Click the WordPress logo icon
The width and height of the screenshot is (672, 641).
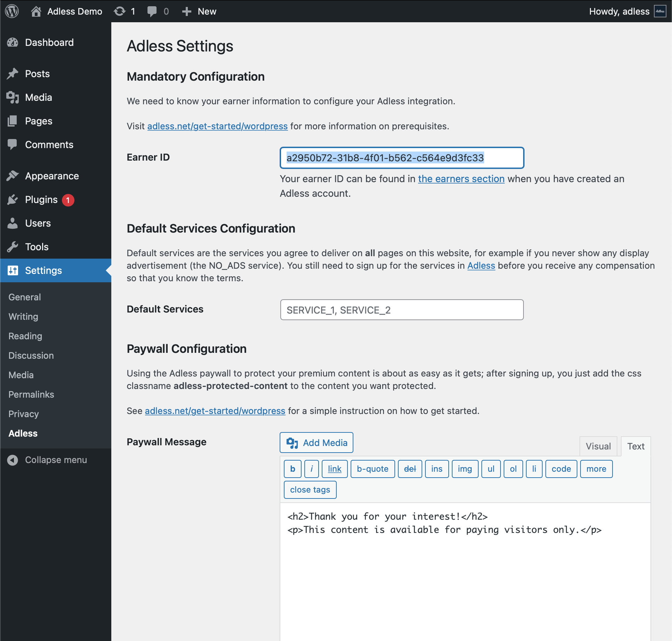(x=12, y=11)
